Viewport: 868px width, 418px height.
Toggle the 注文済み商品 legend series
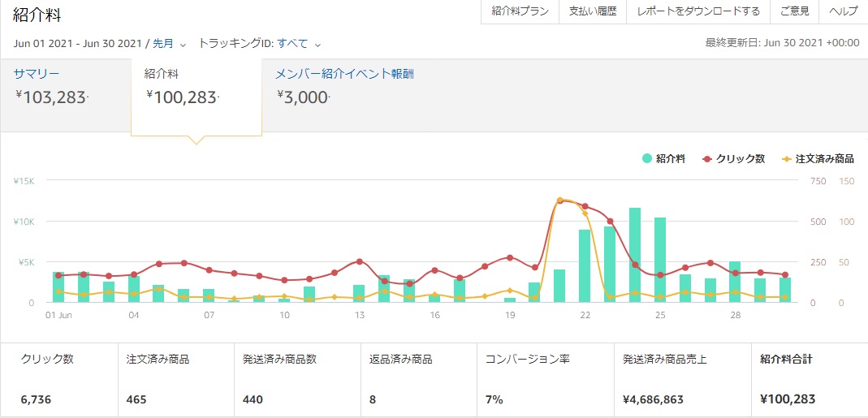pyautogui.click(x=817, y=159)
